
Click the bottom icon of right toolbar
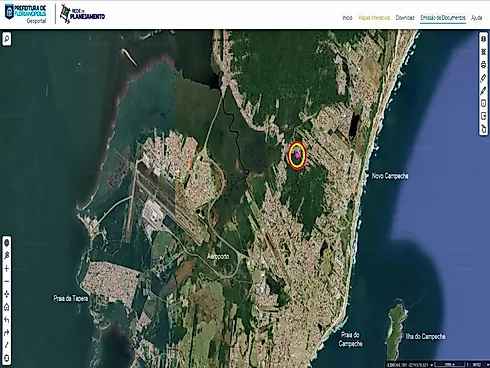click(x=483, y=129)
